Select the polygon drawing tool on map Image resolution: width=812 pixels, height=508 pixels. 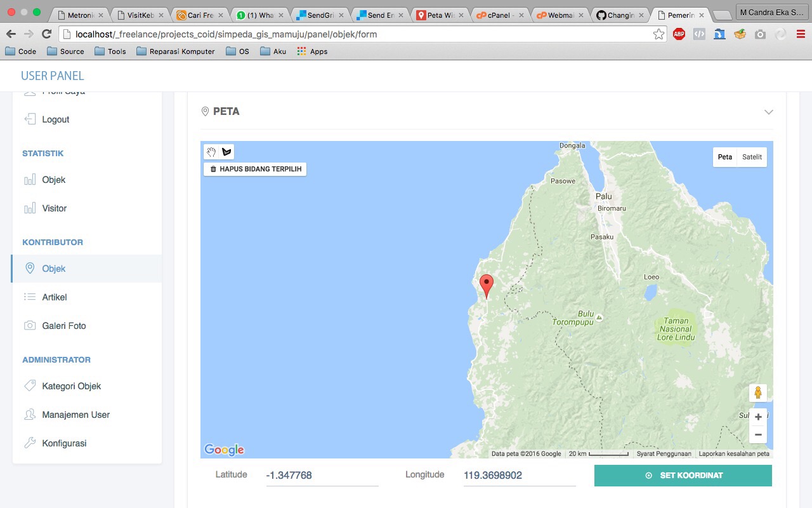coord(226,152)
